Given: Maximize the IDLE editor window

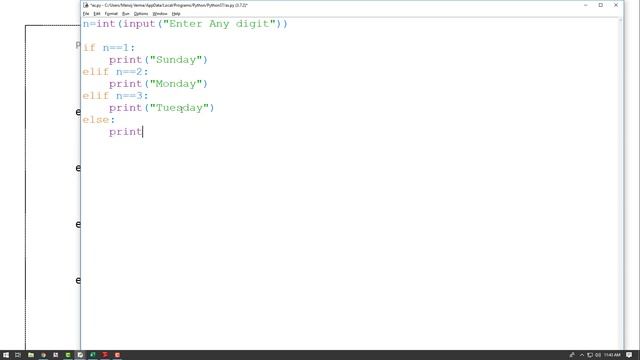Looking at the screenshot, I should click(601, 5).
